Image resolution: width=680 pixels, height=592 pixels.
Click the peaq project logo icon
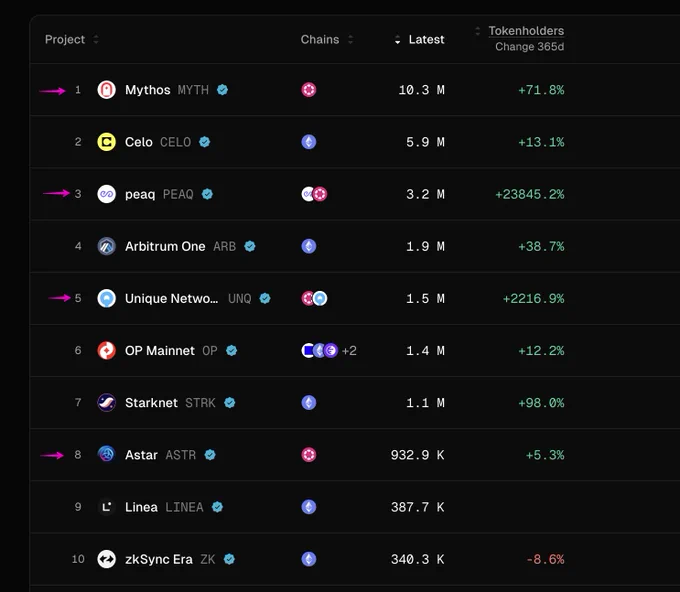[x=106, y=194]
